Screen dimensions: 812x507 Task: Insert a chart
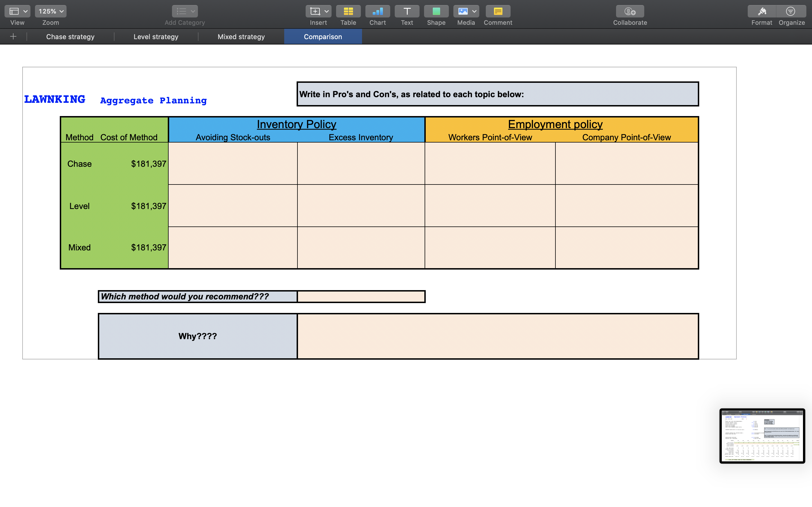378,11
